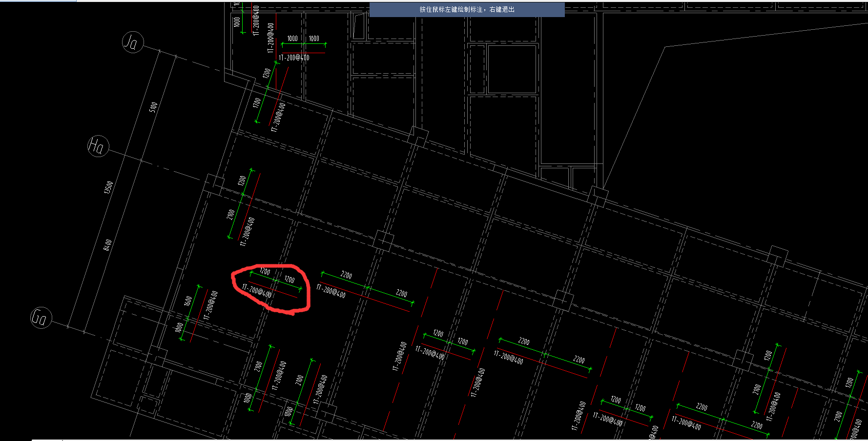
Task: Select the Ja axis bubble
Action: click(133, 42)
